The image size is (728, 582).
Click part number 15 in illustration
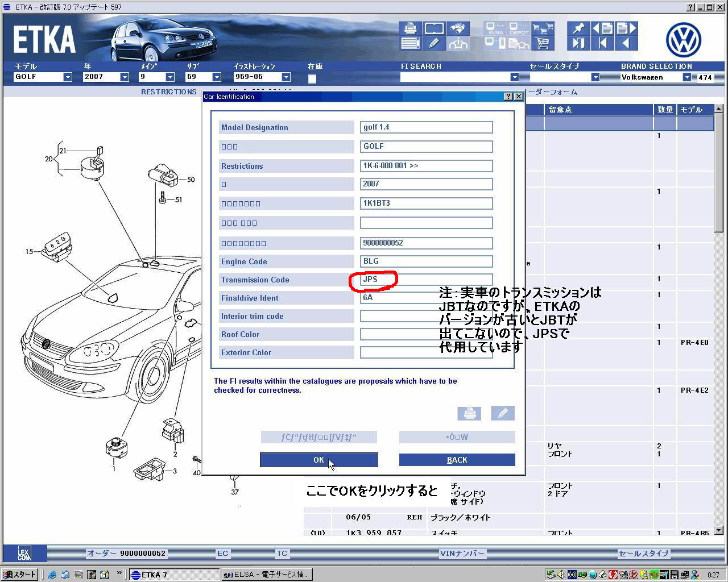29,251
